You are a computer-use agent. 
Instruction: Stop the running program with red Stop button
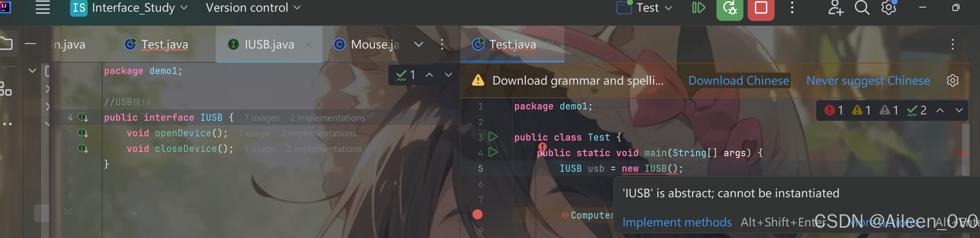coord(761,8)
